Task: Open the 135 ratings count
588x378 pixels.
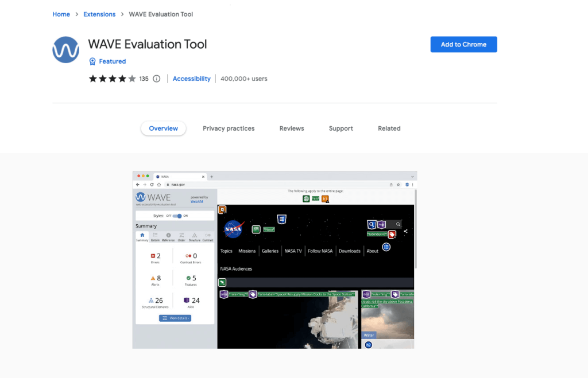Action: [144, 79]
